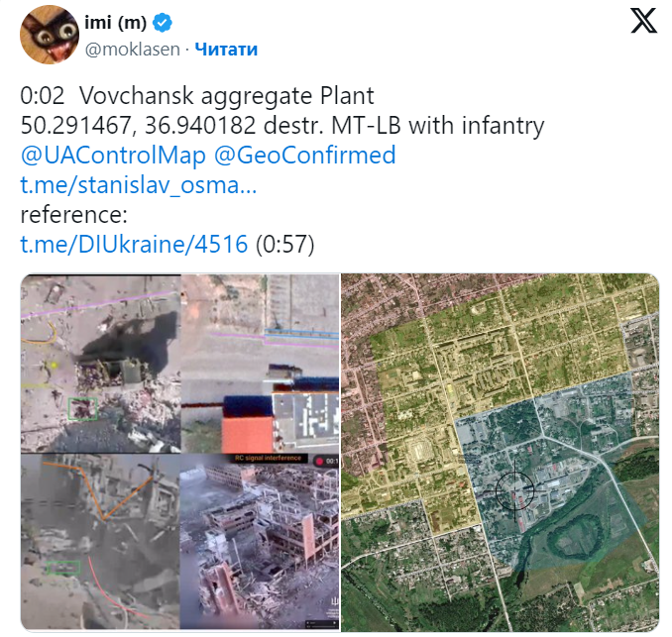This screenshot has width=672, height=637.
Task: Click green rectangle in bottom-left drone image
Action: pyautogui.click(x=63, y=568)
